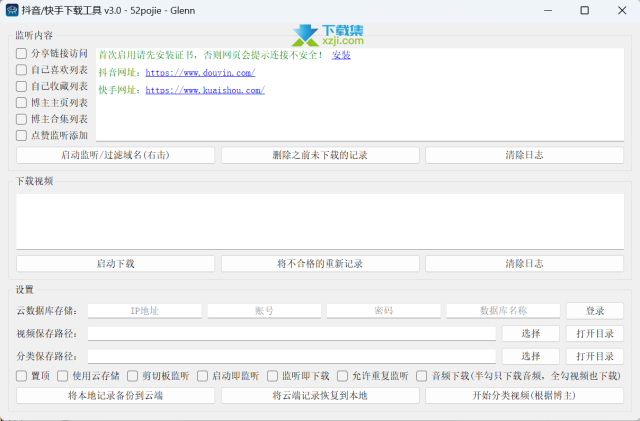Screen dimensions: 640x421
Task: Clear the log in the 监听内容 section
Action: 524,155
